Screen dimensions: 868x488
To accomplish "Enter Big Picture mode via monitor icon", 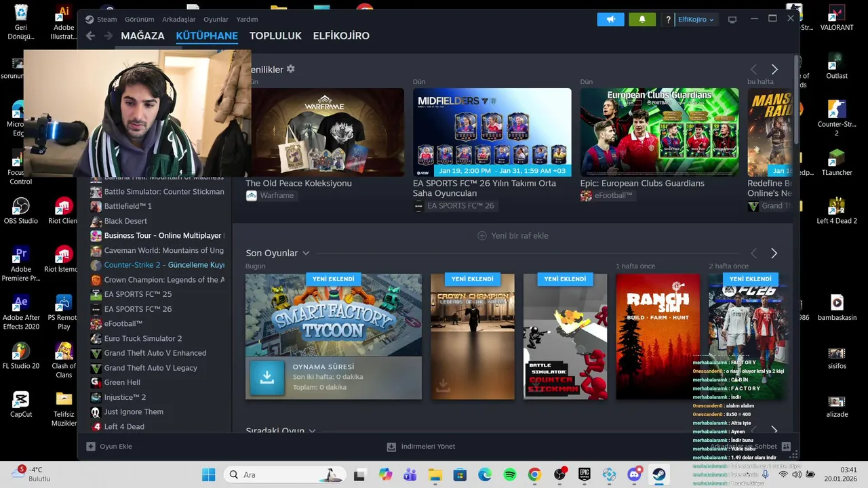I will [x=732, y=20].
